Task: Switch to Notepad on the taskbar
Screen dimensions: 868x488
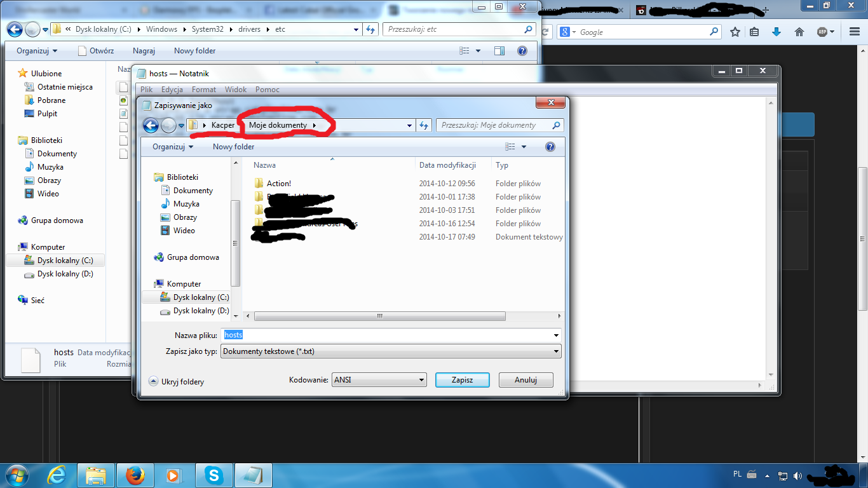Action: [253, 475]
